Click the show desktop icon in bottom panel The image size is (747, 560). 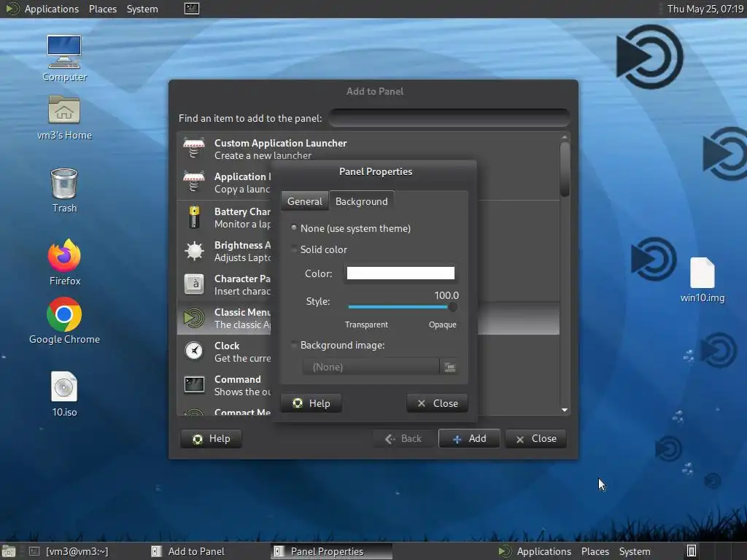click(x=8, y=551)
